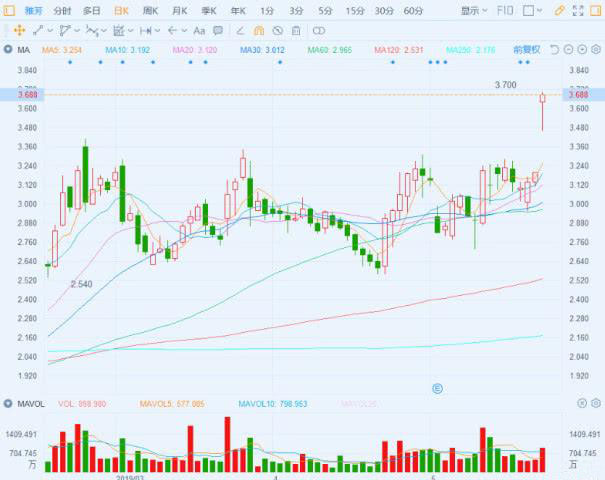This screenshot has width=605, height=480.
Task: Click the pencil edit icon top right
Action: coord(560,10)
